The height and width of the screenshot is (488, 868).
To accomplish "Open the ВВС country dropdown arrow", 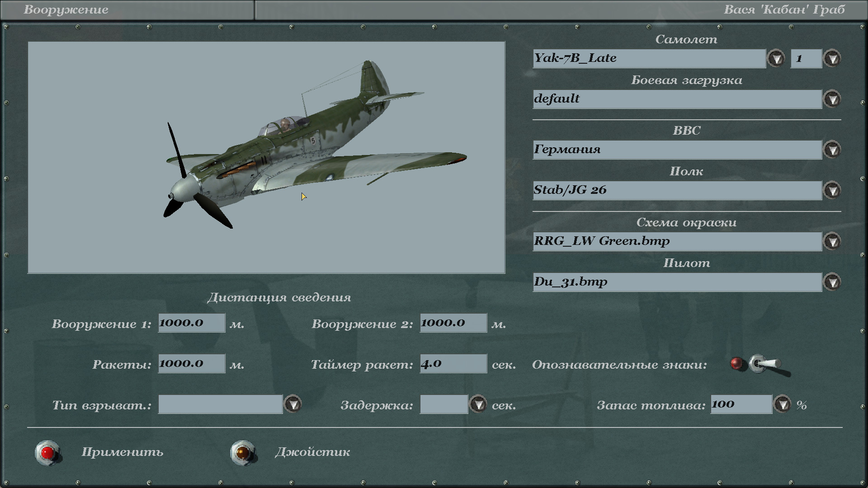I will tap(832, 150).
